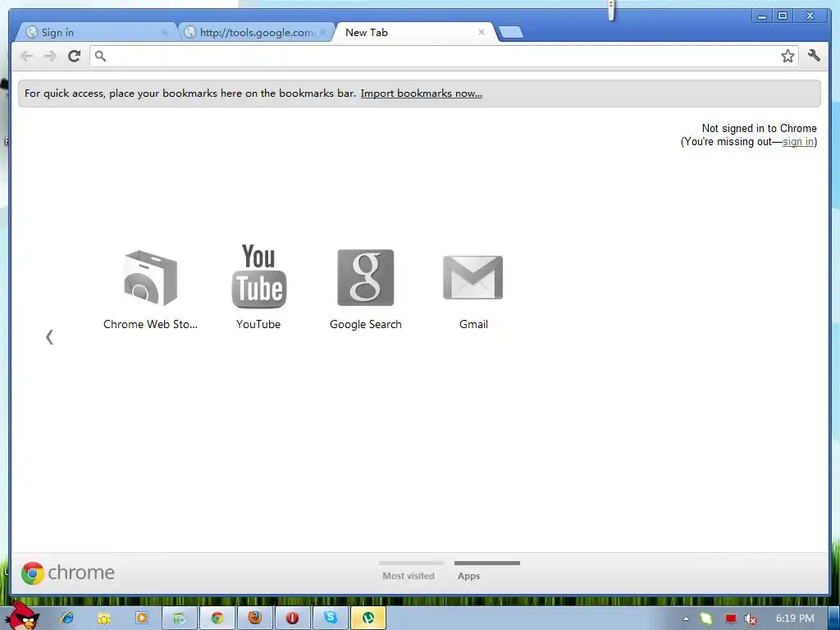Screen dimensions: 840x630
Task: Click the back navigation arrow
Action: click(x=26, y=57)
